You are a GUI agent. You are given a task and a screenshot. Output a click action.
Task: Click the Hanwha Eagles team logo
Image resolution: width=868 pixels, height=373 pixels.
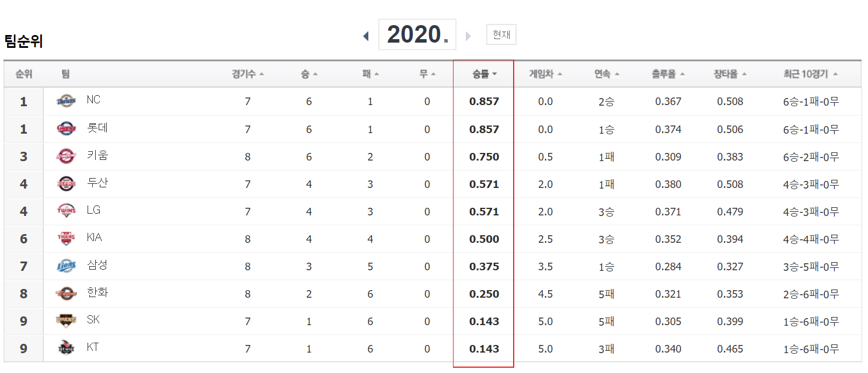66,294
